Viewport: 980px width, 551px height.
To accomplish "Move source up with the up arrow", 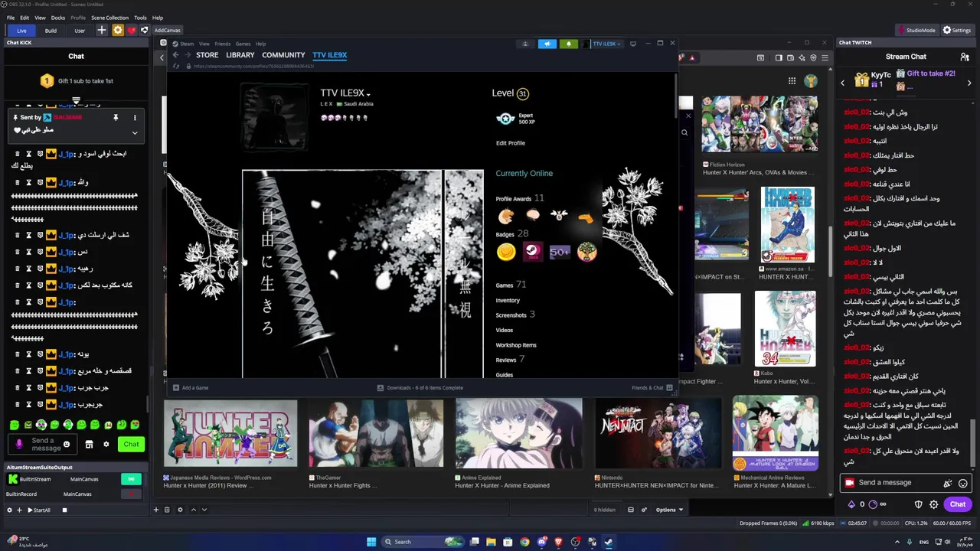I will pyautogui.click(x=193, y=510).
